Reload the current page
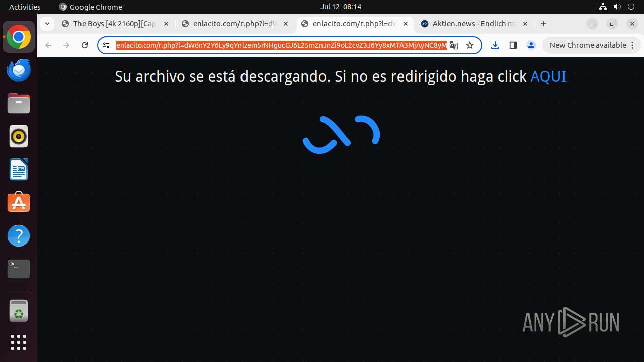 [x=85, y=45]
